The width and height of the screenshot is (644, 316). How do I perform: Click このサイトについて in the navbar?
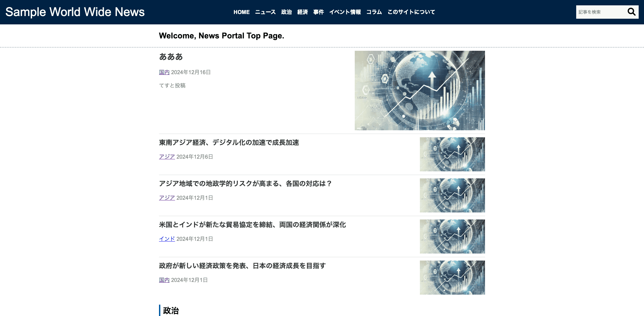(x=411, y=12)
